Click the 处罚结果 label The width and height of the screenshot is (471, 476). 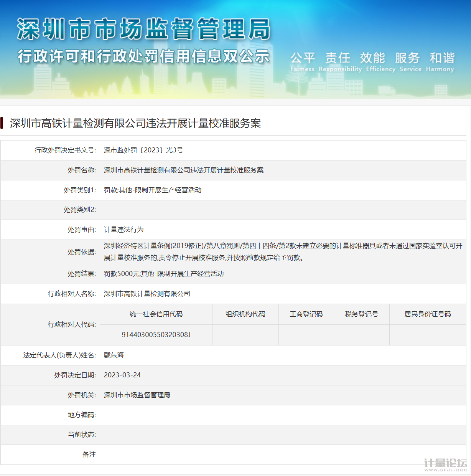click(82, 274)
